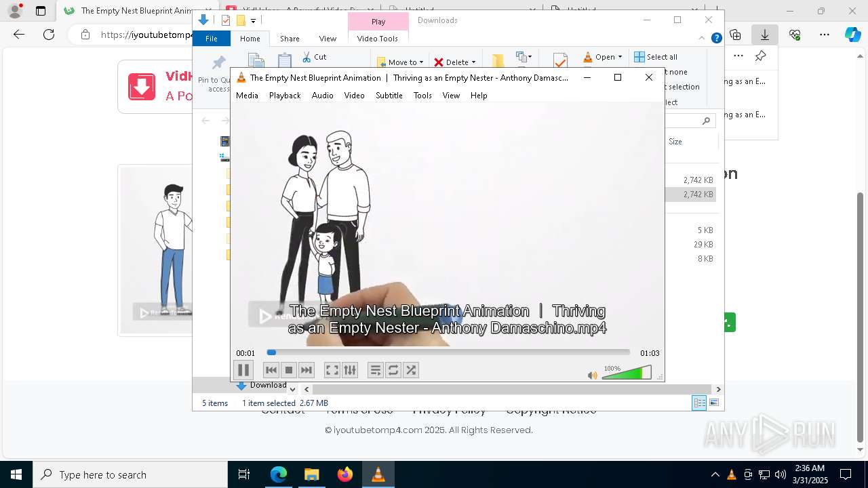868x488 pixels.
Task: Select the highlighted 2,742 KB file row
Action: [691, 195]
